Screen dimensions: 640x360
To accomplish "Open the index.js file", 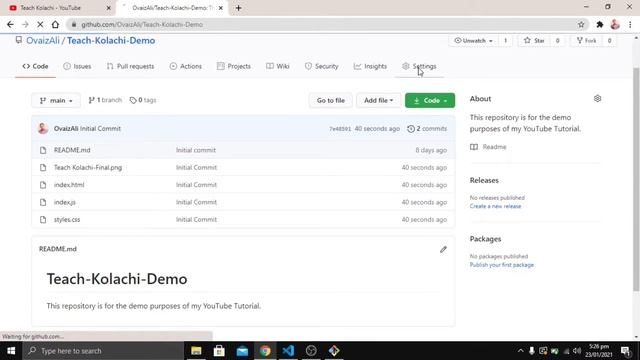I will [x=64, y=202].
